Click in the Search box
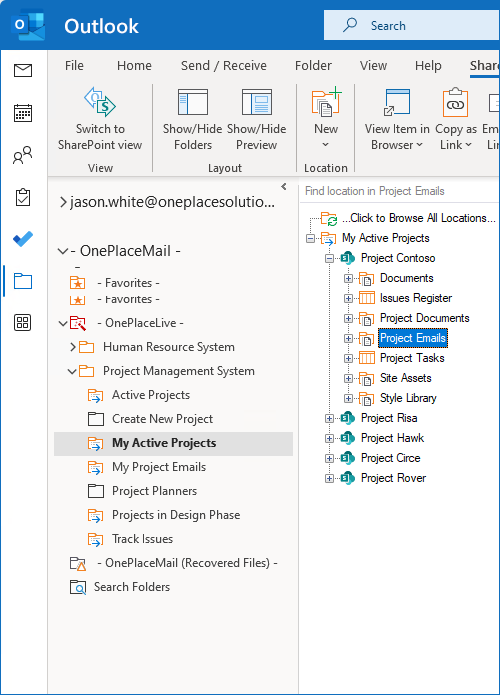500x695 pixels. [x=412, y=25]
